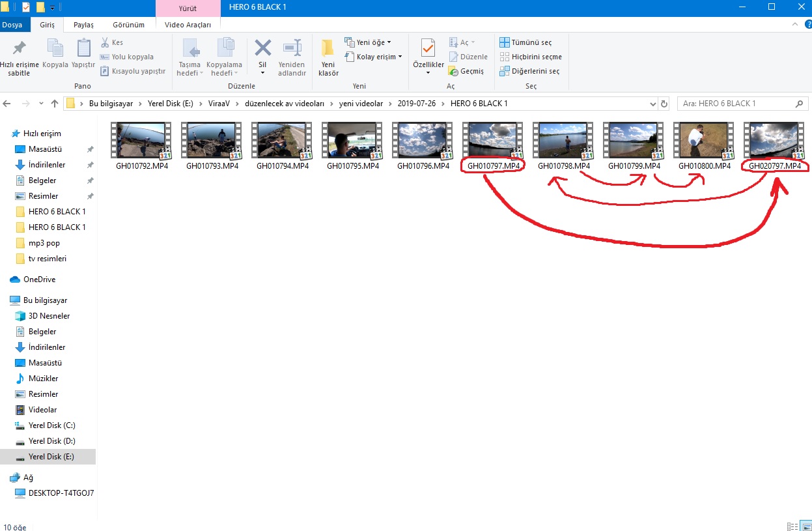Screen dimensions: 812x531
Task: Click the GH010796.MP4 file name
Action: coord(423,166)
